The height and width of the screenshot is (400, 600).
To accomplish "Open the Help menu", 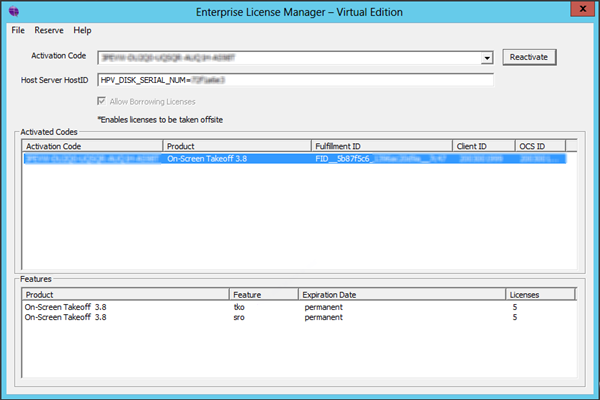I will pyautogui.click(x=82, y=30).
